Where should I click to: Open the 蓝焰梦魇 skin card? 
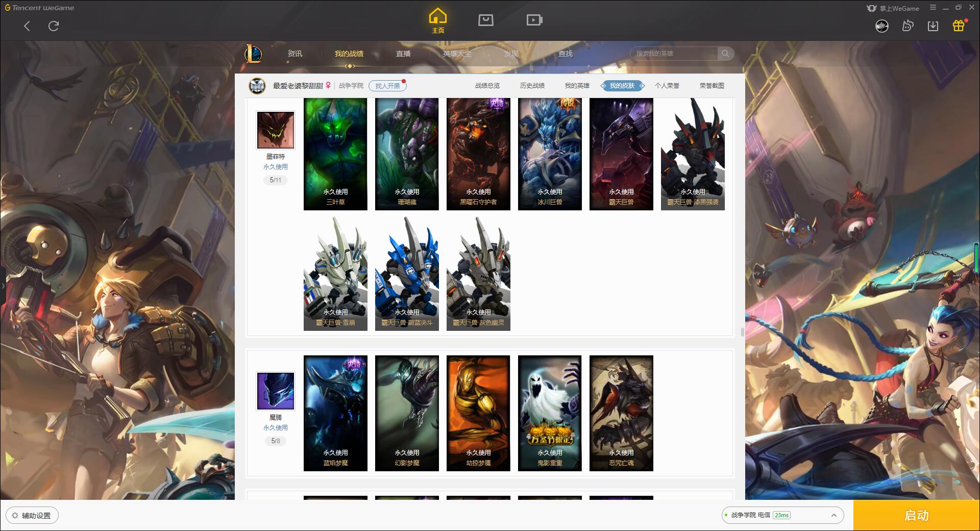(x=335, y=413)
